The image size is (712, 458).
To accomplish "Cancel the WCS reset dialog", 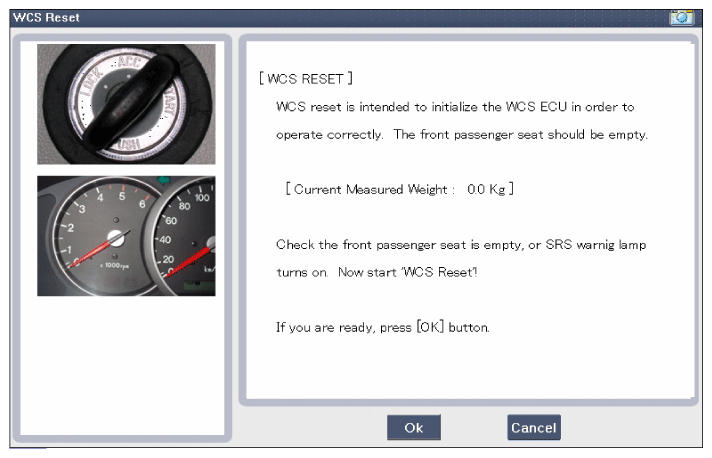I will [x=534, y=428].
